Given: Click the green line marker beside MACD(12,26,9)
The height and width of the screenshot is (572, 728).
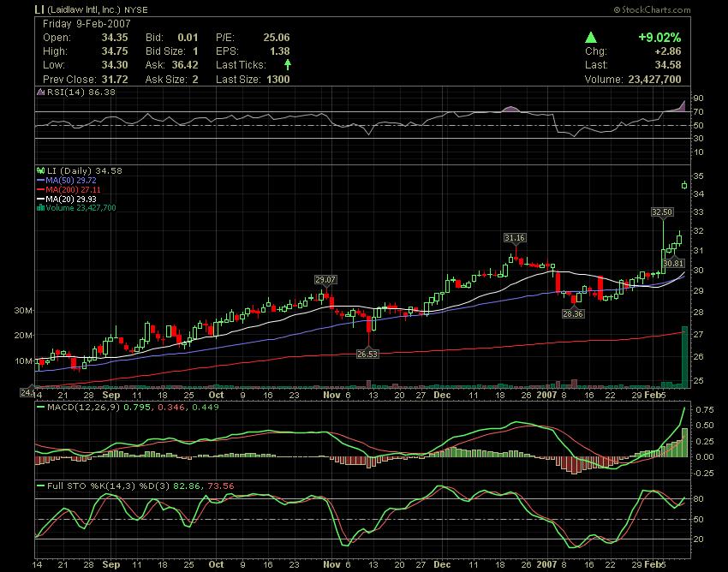Looking at the screenshot, I should click(41, 408).
